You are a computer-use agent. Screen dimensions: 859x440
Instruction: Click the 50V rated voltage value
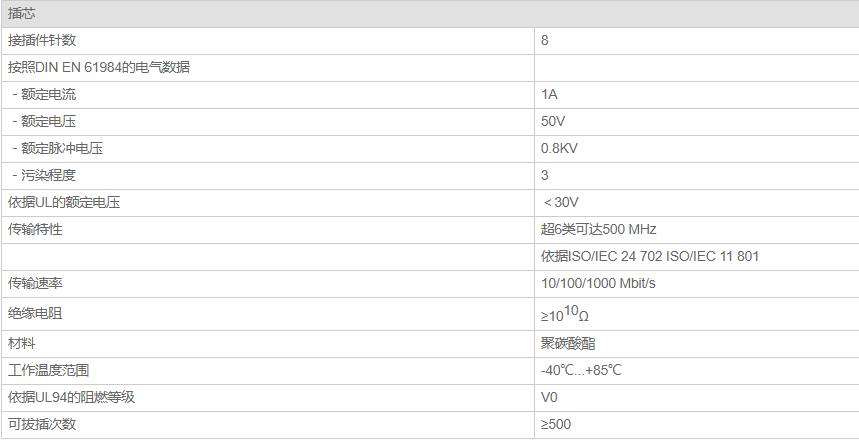(552, 122)
